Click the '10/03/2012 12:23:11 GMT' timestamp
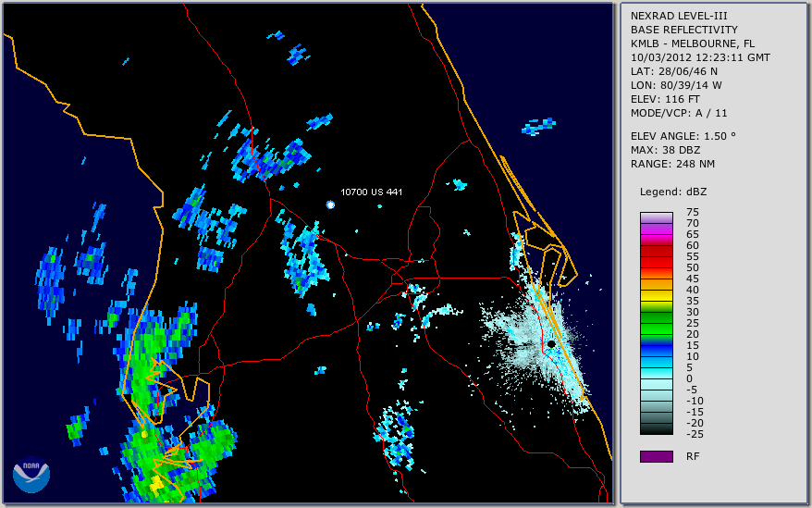812x508 pixels. [700, 57]
